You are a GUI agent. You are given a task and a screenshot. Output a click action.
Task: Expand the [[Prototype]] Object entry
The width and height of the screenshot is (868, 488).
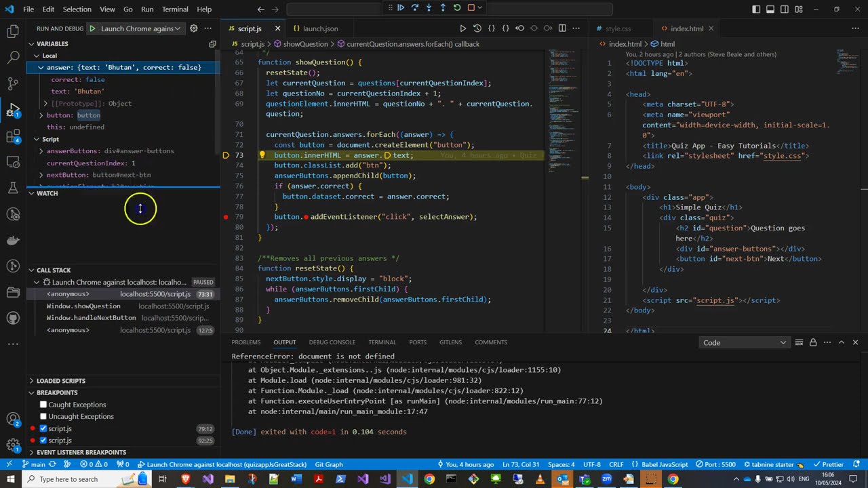(x=45, y=103)
